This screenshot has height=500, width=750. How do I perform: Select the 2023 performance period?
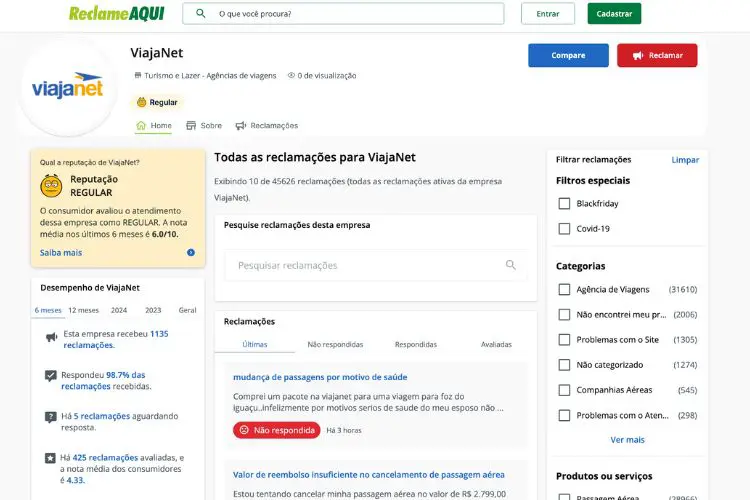pos(153,310)
